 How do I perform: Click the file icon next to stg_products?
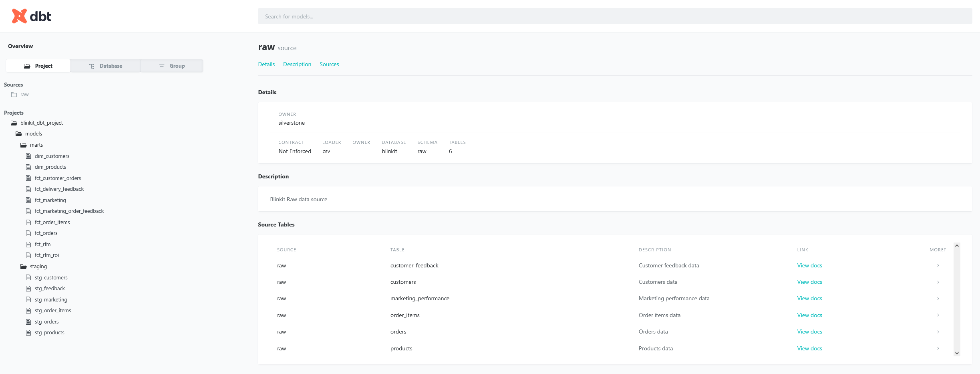[28, 333]
